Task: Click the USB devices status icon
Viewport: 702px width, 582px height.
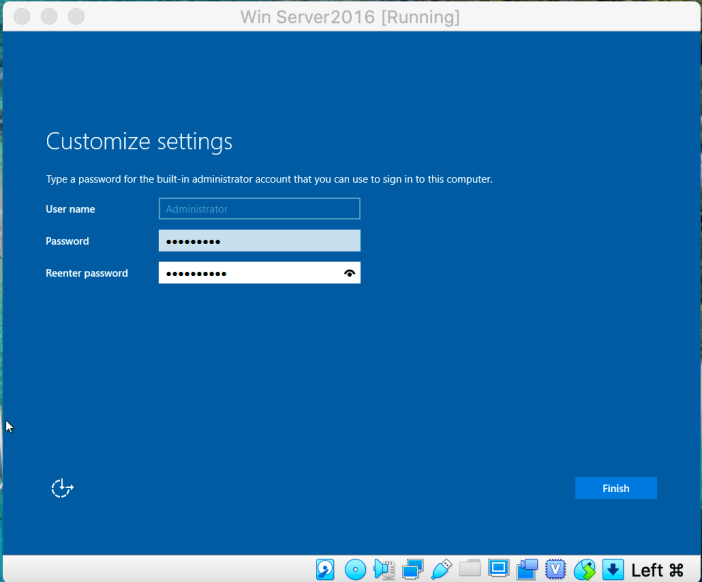Action: [441, 569]
